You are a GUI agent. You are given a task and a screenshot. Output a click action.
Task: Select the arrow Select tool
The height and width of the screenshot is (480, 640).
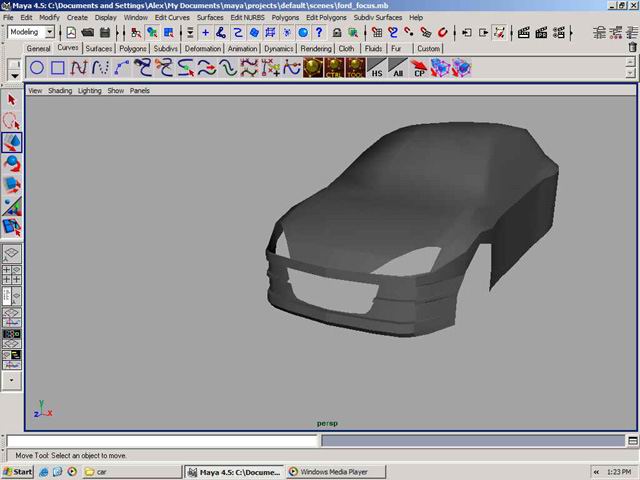12,99
